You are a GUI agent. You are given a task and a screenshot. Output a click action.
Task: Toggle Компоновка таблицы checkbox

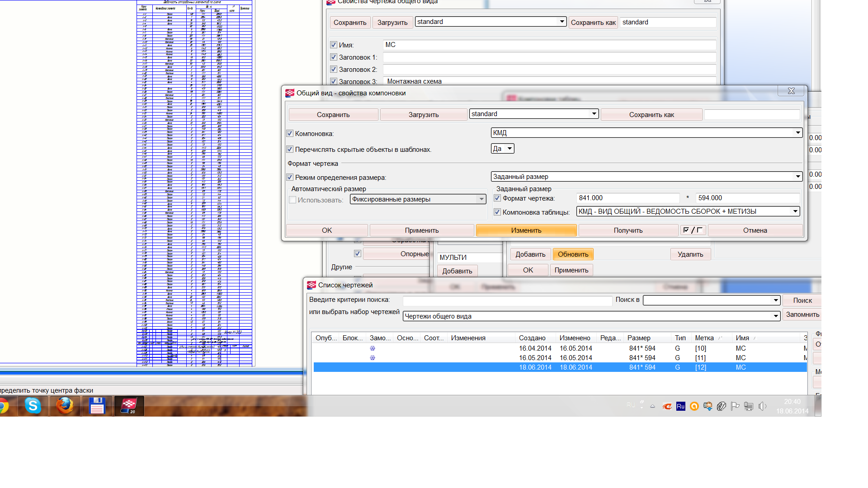point(497,212)
